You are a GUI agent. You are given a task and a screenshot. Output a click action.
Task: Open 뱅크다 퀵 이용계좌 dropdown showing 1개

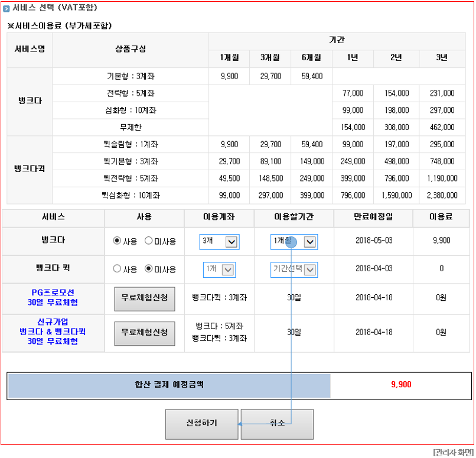(x=219, y=269)
